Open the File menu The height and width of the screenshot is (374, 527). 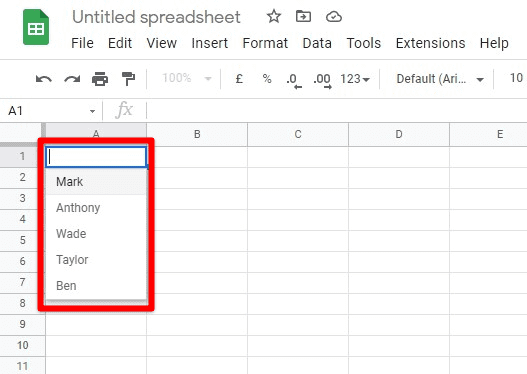[x=82, y=43]
